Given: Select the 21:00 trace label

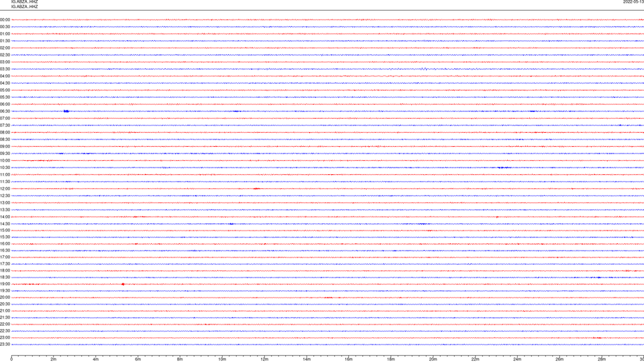Looking at the screenshot, I should click(x=5, y=310).
